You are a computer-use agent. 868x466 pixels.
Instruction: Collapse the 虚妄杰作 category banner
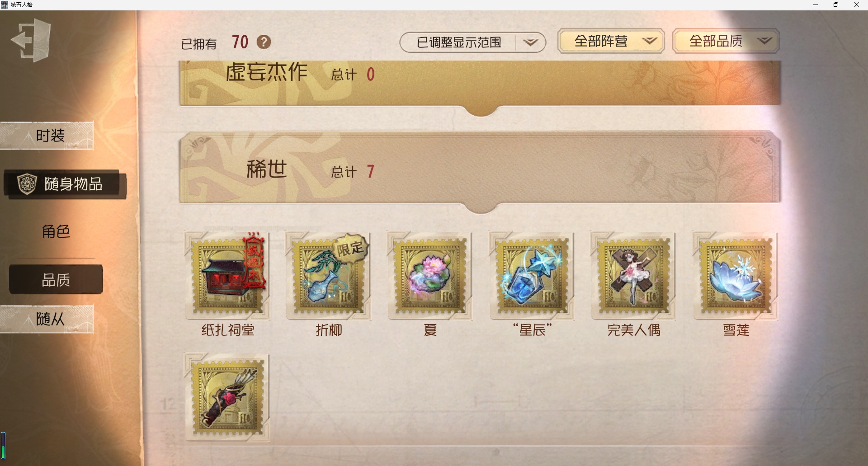click(480, 84)
